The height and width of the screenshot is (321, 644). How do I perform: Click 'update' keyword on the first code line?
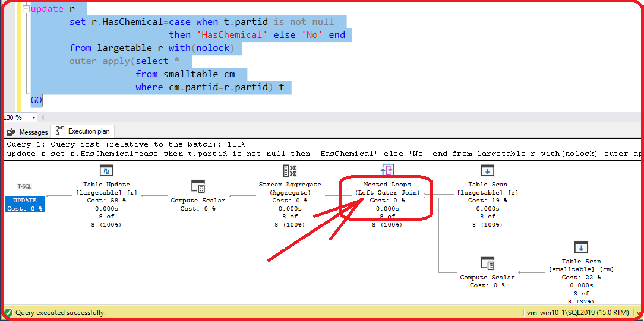coord(48,9)
